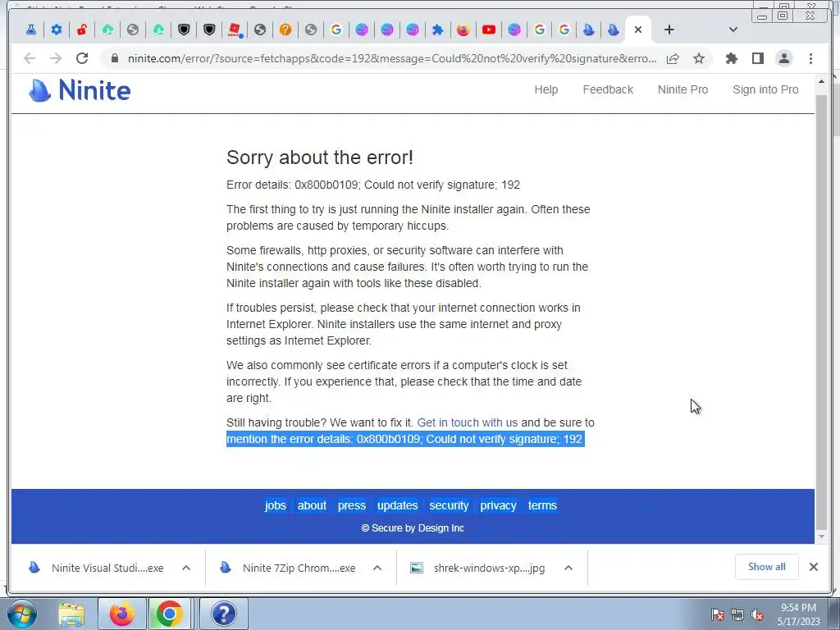Image resolution: width=840 pixels, height=630 pixels.
Task: Open the jobs footer link
Action: pyautogui.click(x=276, y=505)
